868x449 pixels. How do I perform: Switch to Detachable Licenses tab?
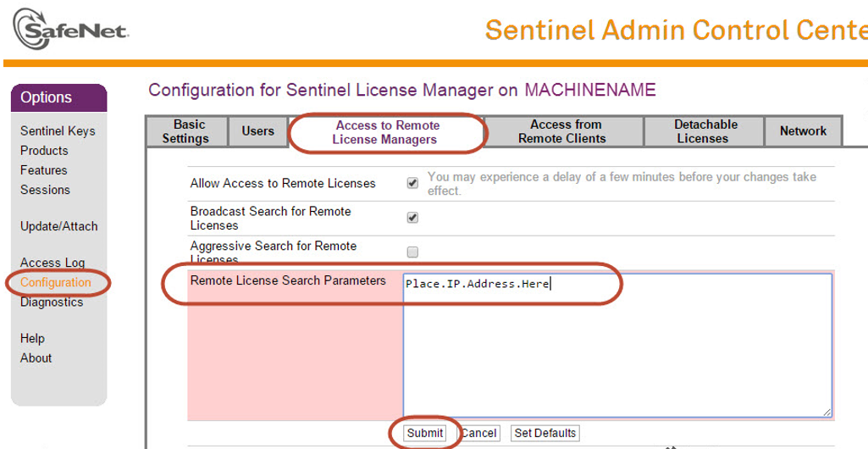(704, 131)
